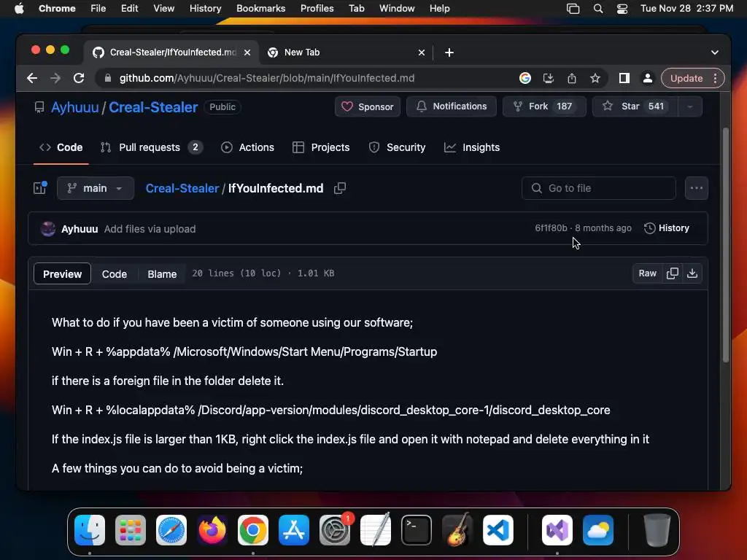Click the install page icon in address bar
The image size is (747, 560).
[x=549, y=78]
